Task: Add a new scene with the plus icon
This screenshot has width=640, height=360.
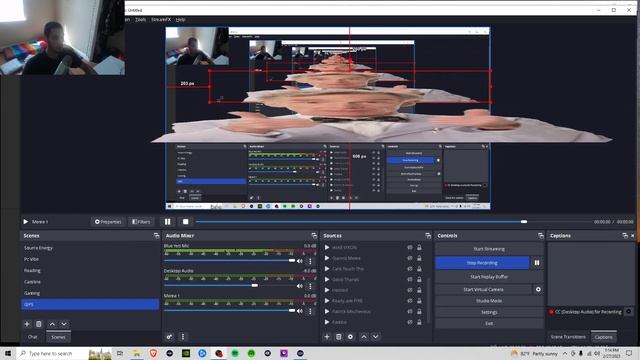Action: click(27, 324)
